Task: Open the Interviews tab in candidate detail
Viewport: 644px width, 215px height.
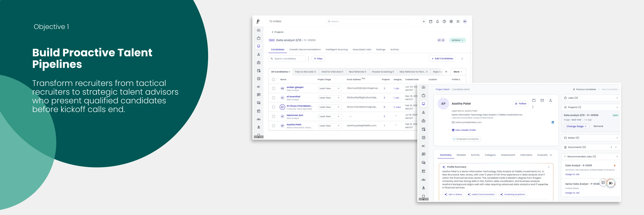Action: tap(526, 155)
